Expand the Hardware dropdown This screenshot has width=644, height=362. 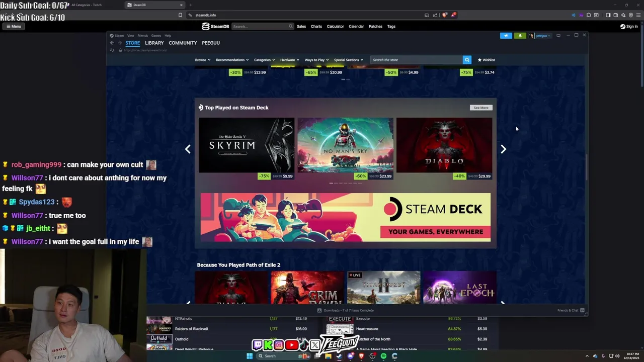click(x=289, y=60)
